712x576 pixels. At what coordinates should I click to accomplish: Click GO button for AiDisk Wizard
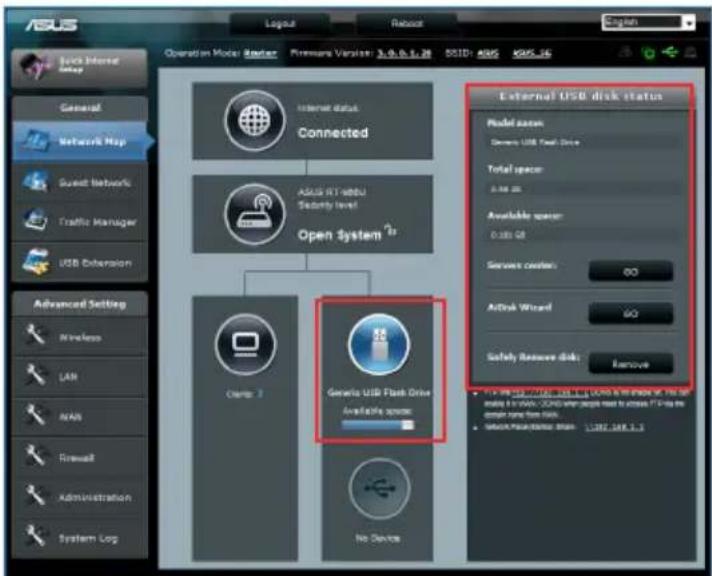point(631,313)
